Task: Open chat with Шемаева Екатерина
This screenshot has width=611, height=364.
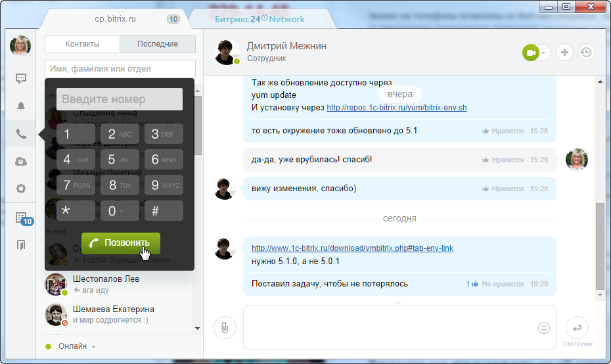Action: coord(119,314)
